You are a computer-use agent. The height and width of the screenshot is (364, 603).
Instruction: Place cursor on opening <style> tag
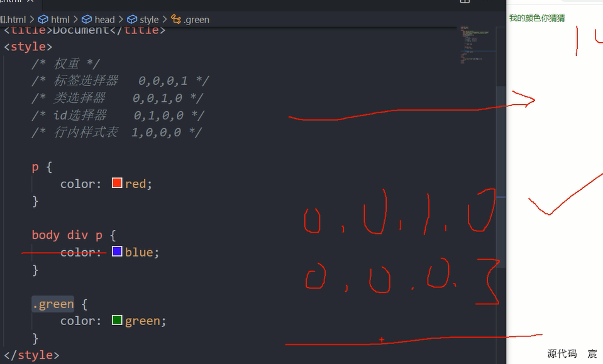pyautogui.click(x=28, y=47)
